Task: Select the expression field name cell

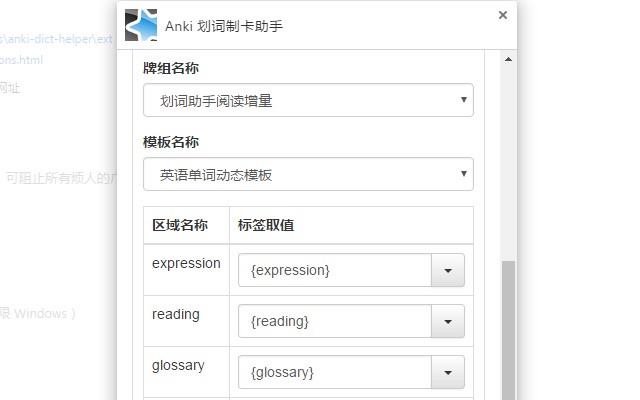Action: (186, 264)
